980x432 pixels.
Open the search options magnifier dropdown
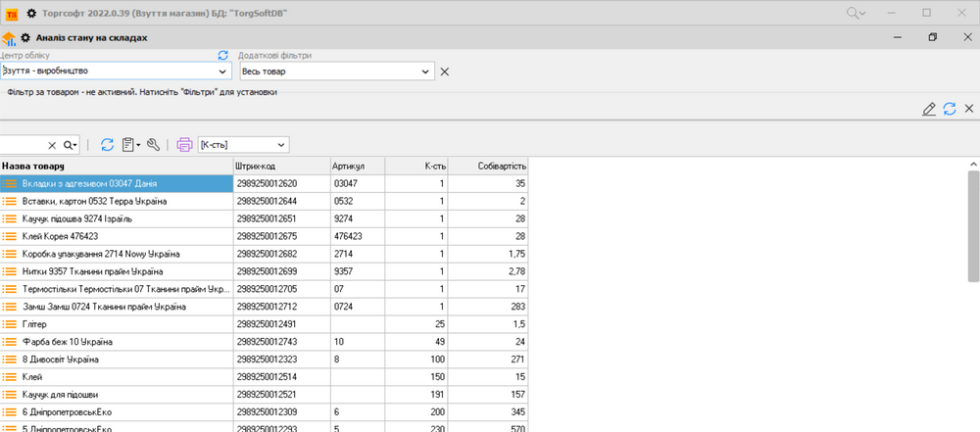70,145
